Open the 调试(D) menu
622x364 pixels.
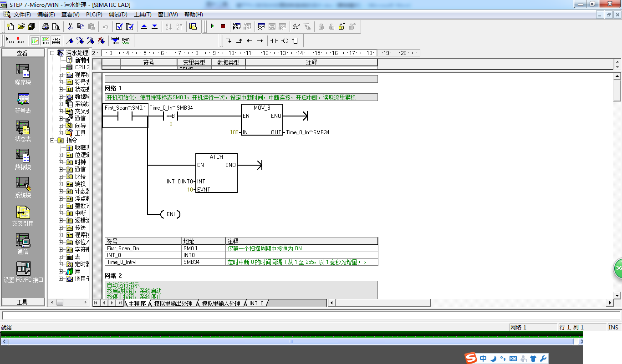pyautogui.click(x=118, y=15)
